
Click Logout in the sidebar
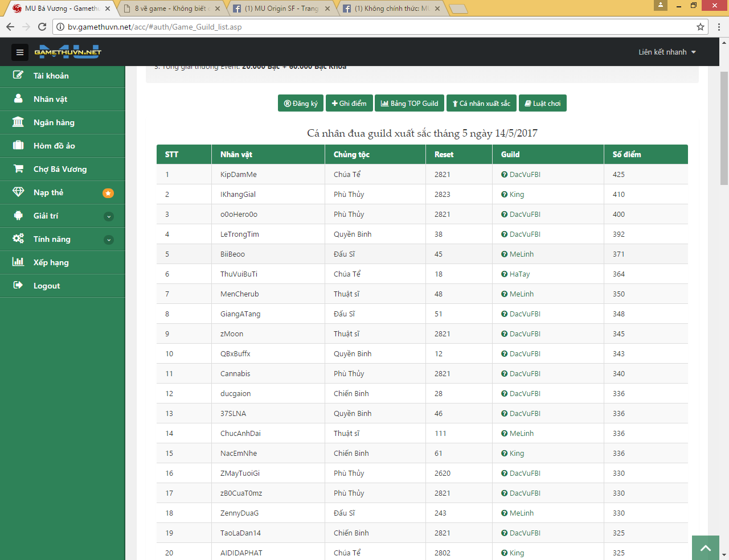63,286
